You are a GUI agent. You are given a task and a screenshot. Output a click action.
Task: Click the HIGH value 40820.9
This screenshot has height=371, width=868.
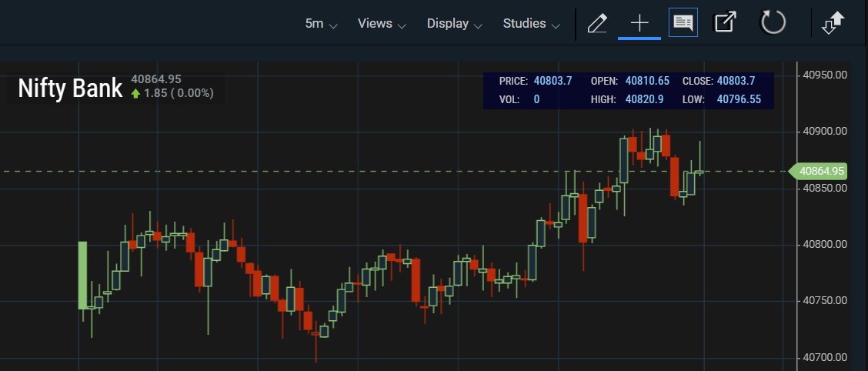644,99
